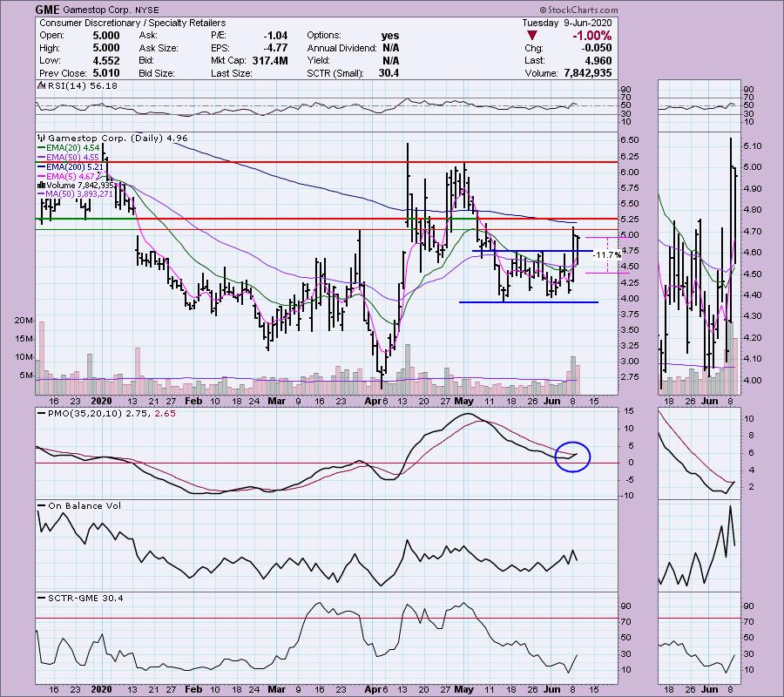784x697 pixels.
Task: Click the Mkt Cap value 317.4M
Action: [270, 60]
